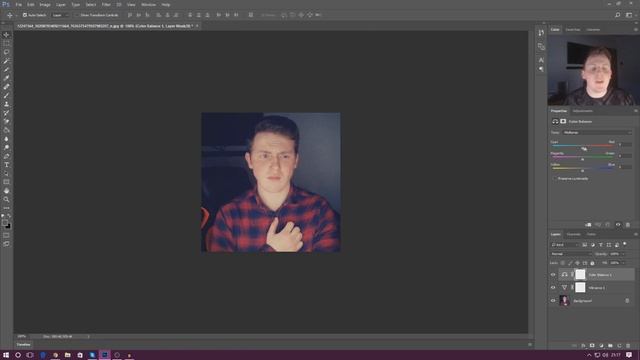Click the Timeline panel tab at bottom
This screenshot has width=640, height=360.
[x=24, y=344]
